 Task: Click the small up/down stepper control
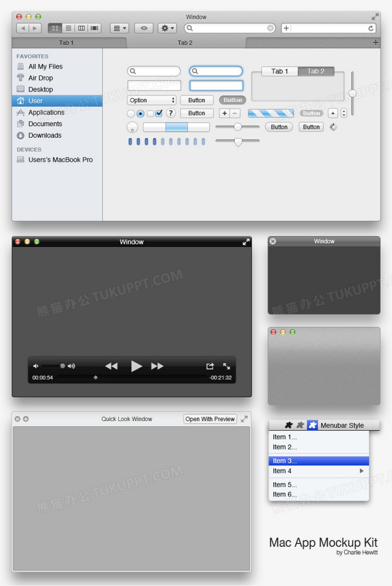pos(344,113)
